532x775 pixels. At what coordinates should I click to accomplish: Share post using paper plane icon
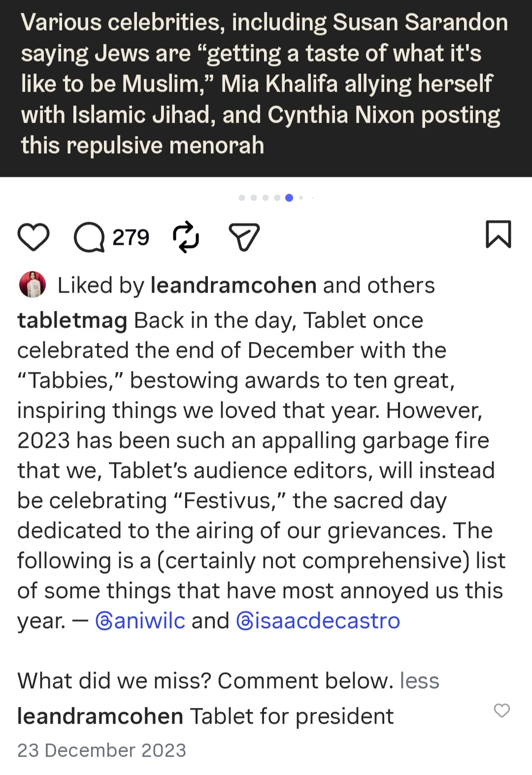tap(244, 237)
